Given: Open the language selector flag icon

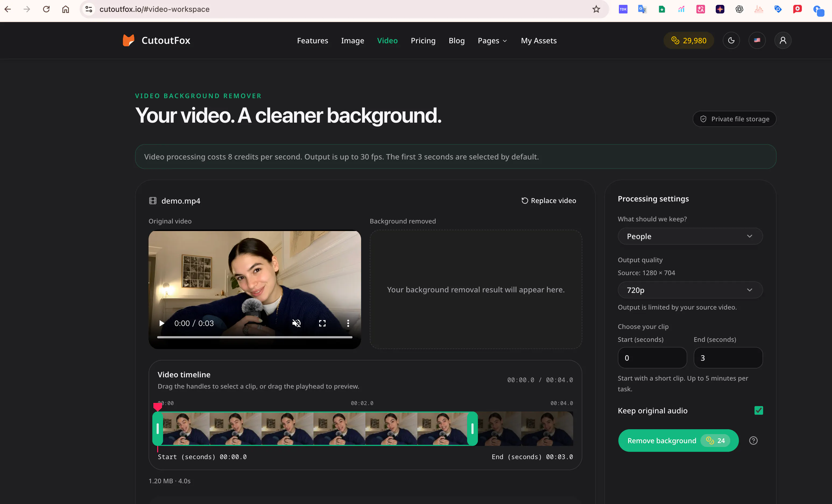Looking at the screenshot, I should click(x=757, y=41).
